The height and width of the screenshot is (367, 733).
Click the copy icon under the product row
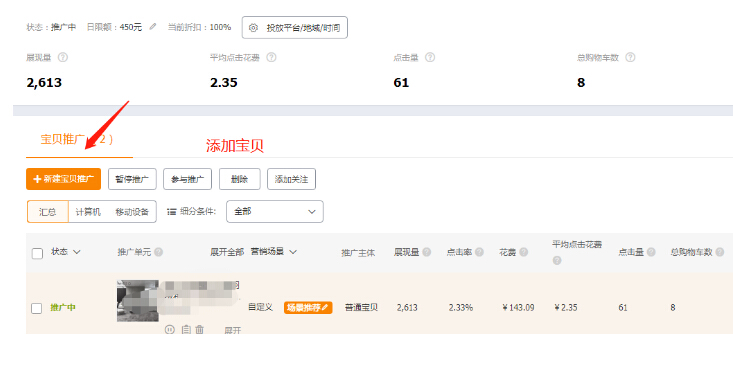pos(186,330)
